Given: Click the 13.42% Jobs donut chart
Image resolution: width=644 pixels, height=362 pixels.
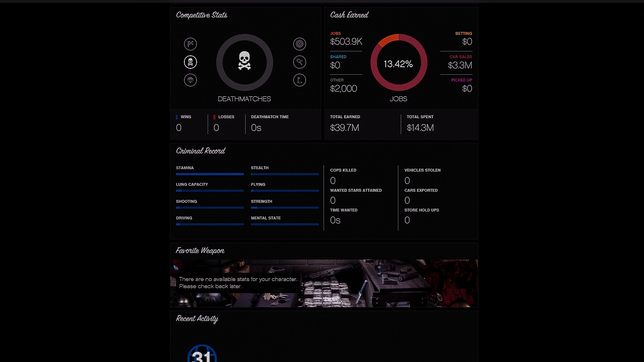Looking at the screenshot, I should 399,62.
